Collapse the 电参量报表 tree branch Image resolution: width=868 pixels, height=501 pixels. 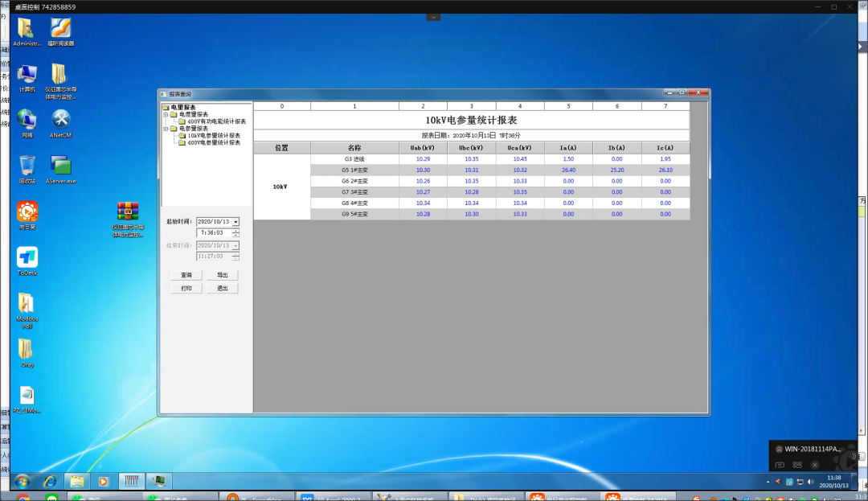click(166, 129)
